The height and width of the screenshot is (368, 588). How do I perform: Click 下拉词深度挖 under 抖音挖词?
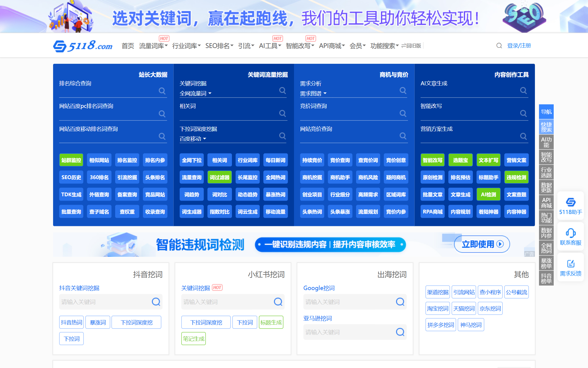click(x=136, y=322)
